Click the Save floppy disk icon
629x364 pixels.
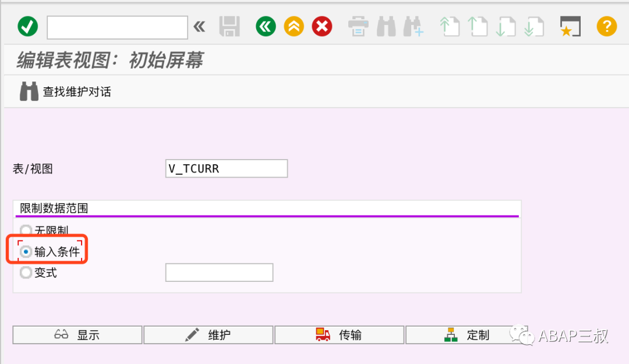pos(229,27)
